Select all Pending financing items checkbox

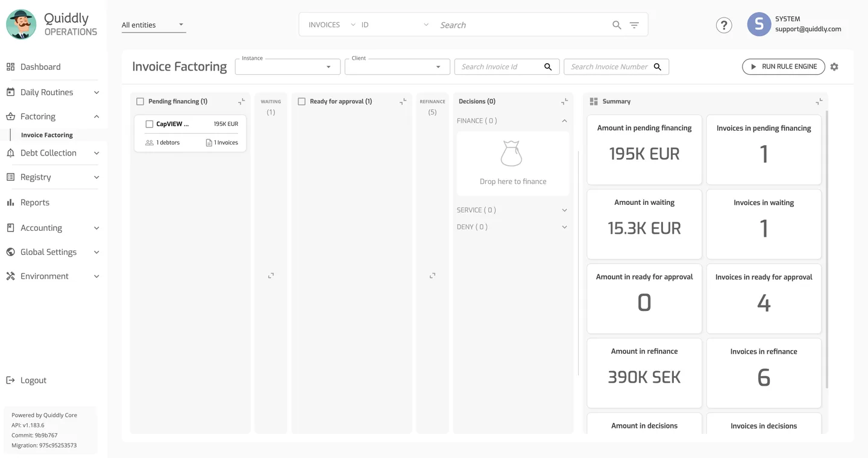[140, 102]
